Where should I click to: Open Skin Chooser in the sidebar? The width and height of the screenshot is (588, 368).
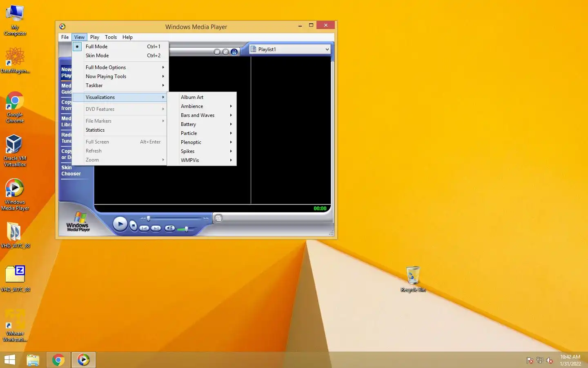click(71, 171)
